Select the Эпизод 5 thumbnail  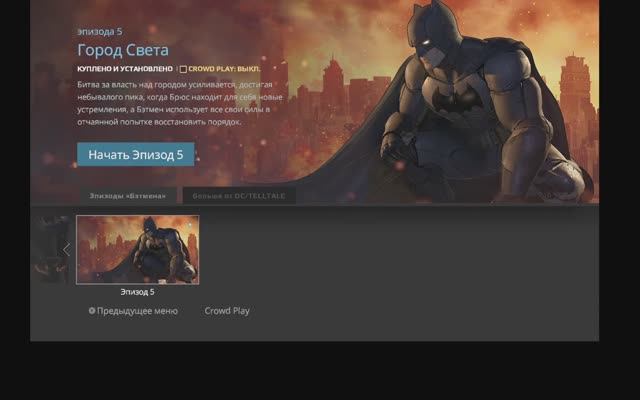[138, 250]
